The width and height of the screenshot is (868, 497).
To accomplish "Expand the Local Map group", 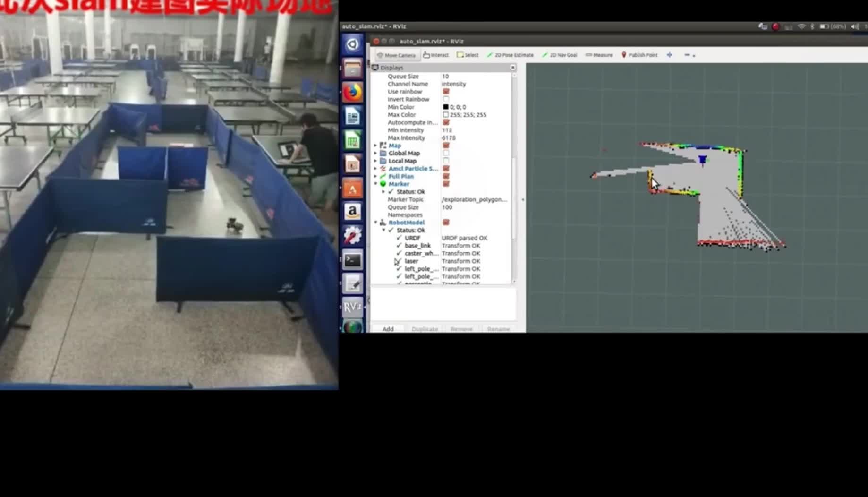I will coord(376,161).
